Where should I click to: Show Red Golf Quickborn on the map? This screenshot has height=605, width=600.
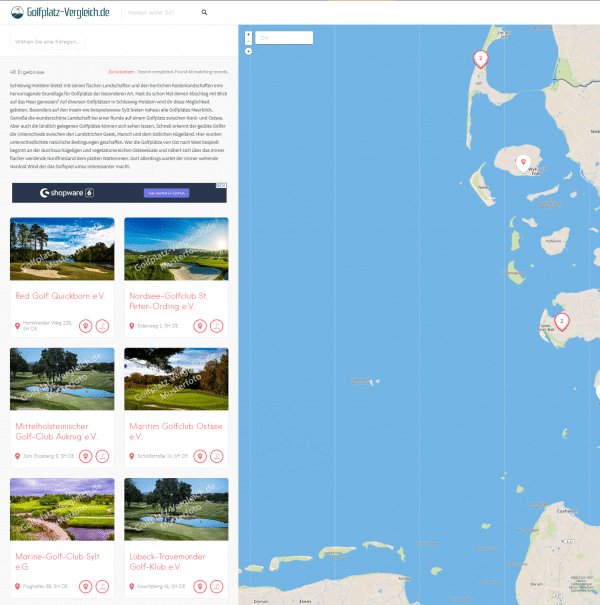click(86, 326)
